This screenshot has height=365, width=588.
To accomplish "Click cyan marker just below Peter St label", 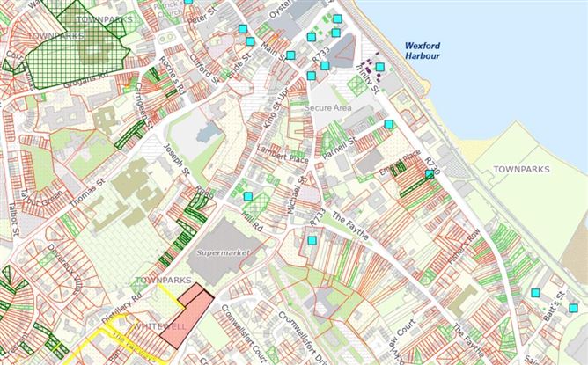I will pos(243,29).
